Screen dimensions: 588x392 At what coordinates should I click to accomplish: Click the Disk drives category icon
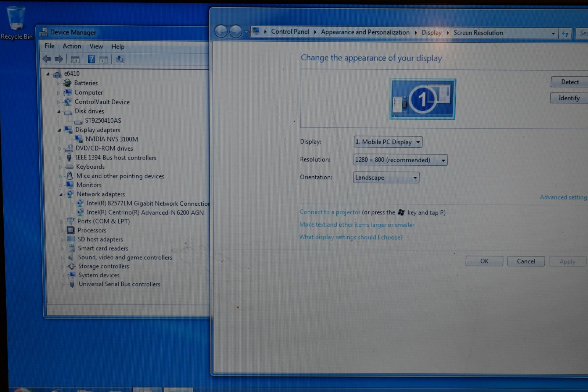coord(68,111)
